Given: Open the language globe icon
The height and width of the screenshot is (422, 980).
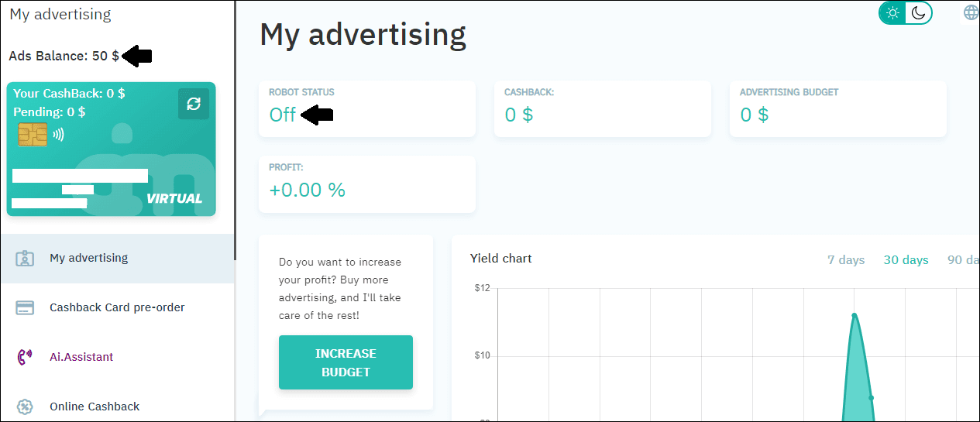Looking at the screenshot, I should click(971, 12).
